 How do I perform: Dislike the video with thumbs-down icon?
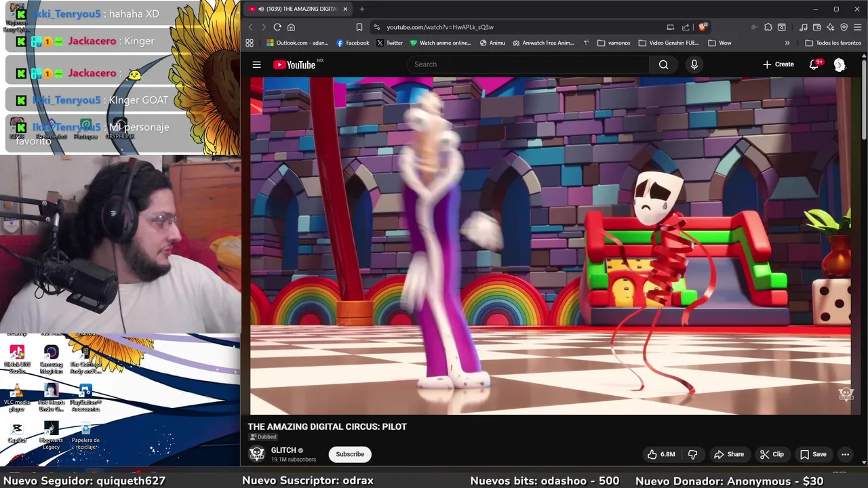pos(692,454)
